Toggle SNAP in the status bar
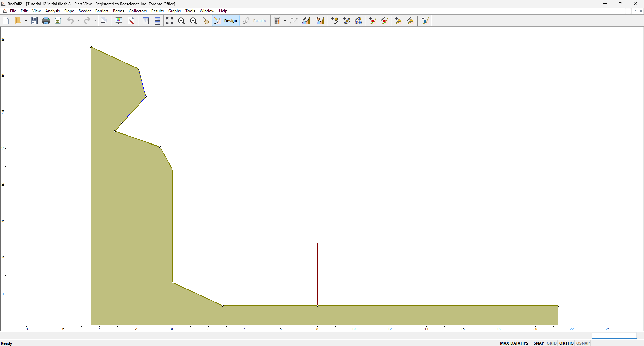This screenshot has width=644, height=346. click(x=539, y=343)
